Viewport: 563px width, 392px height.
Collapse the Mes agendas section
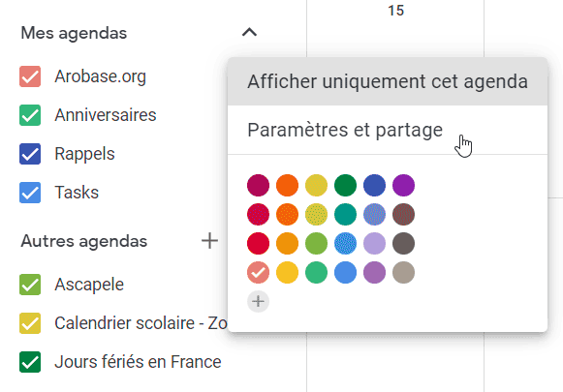pos(250,32)
